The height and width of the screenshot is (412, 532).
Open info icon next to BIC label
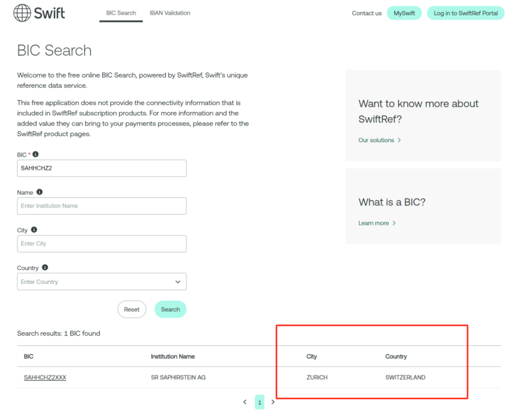pyautogui.click(x=35, y=154)
